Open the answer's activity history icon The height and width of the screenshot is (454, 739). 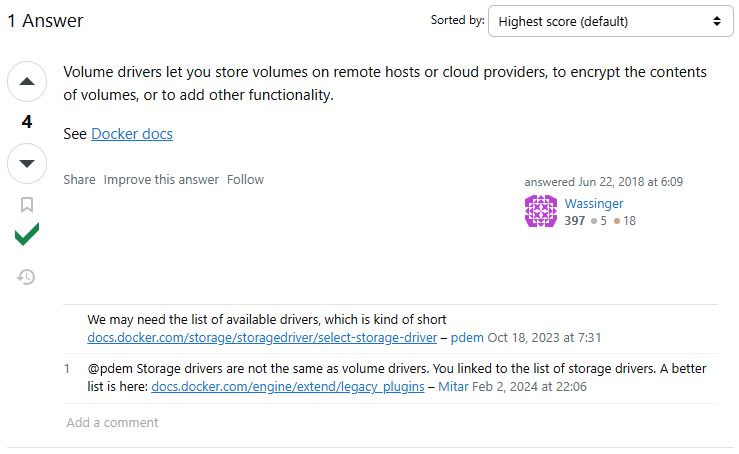tap(26, 277)
